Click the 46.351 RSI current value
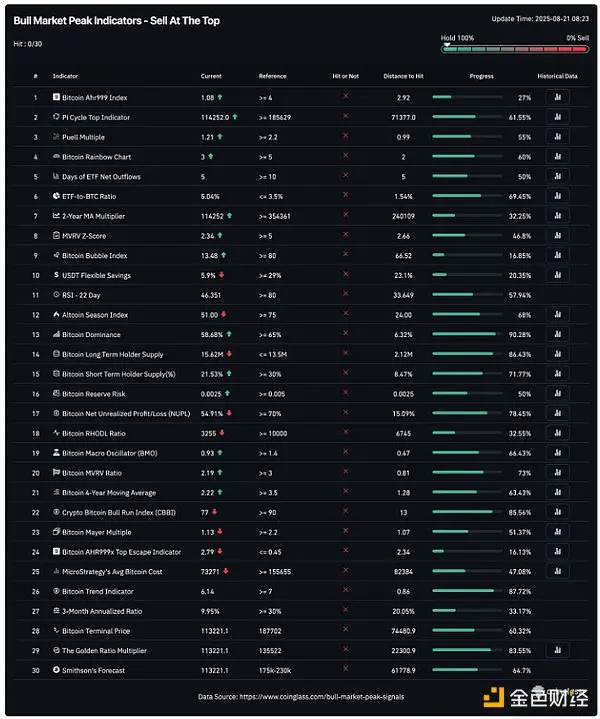 coord(211,295)
